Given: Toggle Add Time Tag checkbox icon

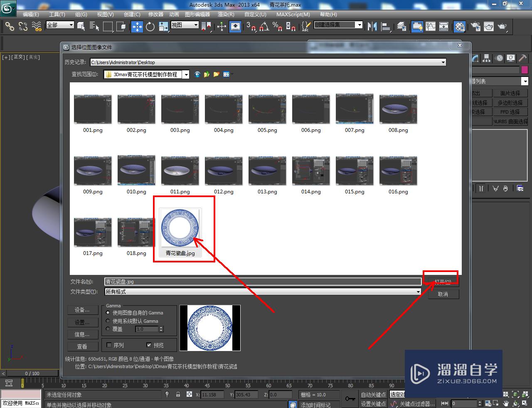Looking at the screenshot, I should tap(293, 405).
